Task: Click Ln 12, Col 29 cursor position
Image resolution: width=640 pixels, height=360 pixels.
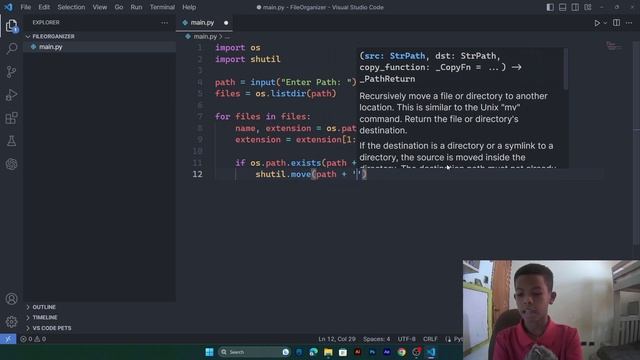Action: click(x=337, y=339)
